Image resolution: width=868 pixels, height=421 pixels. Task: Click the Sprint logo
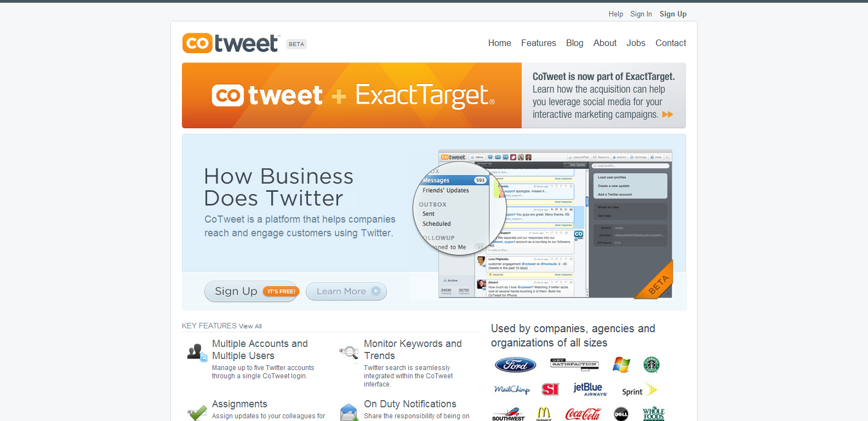[639, 390]
